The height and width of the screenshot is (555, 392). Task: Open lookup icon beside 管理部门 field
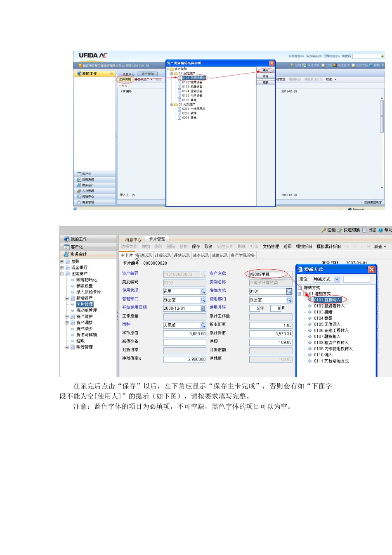click(203, 300)
